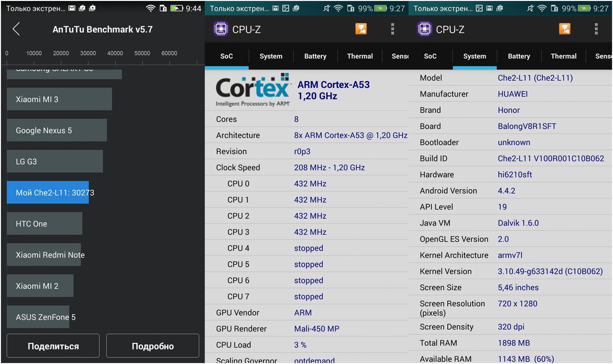Select the blue Мой Che2-L11 score bar
The height and width of the screenshot is (364, 613).
pos(48,193)
